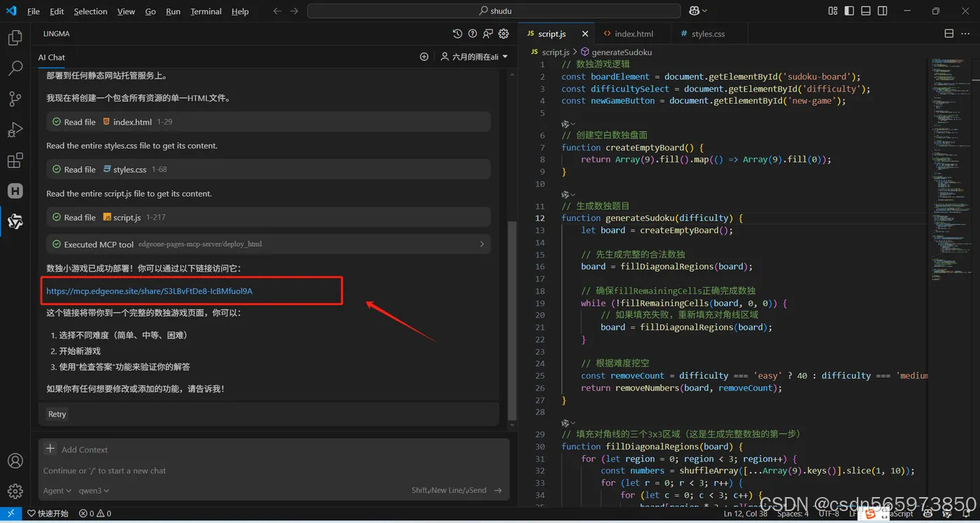Select the script.js editor tab
The height and width of the screenshot is (523, 980).
(x=556, y=34)
